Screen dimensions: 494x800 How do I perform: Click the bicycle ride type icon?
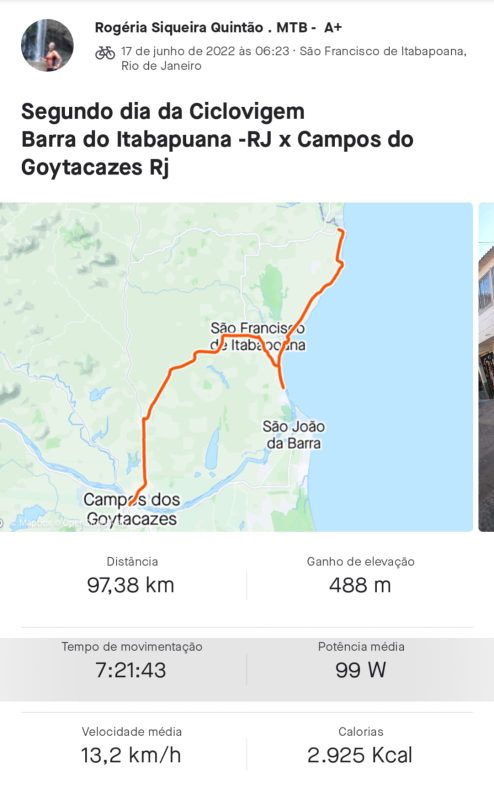(105, 52)
